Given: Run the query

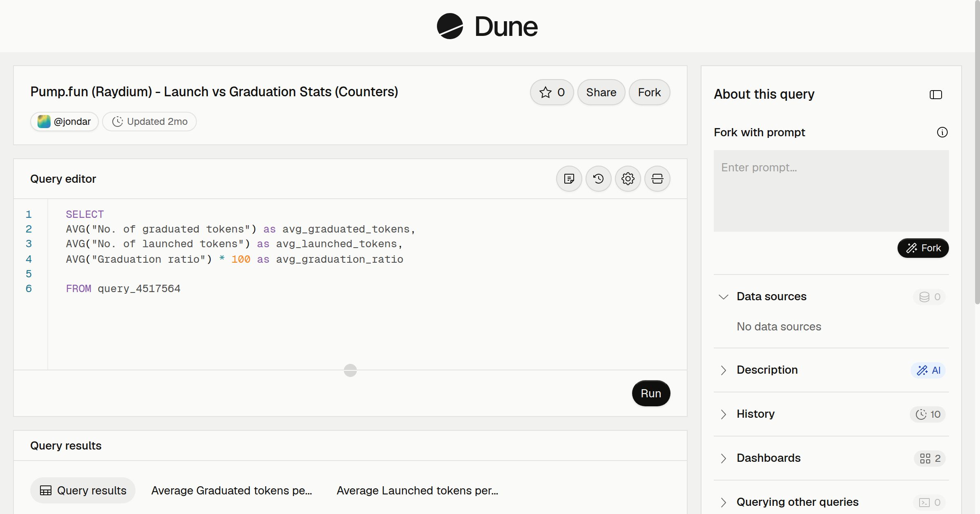Looking at the screenshot, I should pos(651,393).
